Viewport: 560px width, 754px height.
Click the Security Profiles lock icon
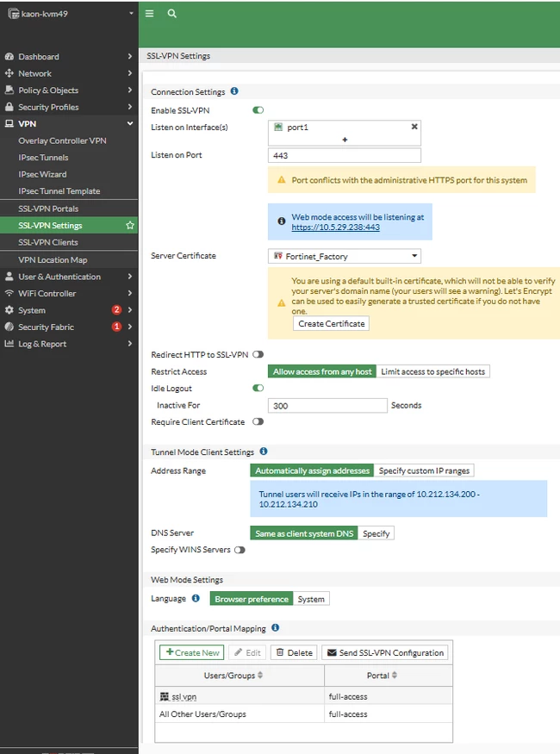[9, 107]
